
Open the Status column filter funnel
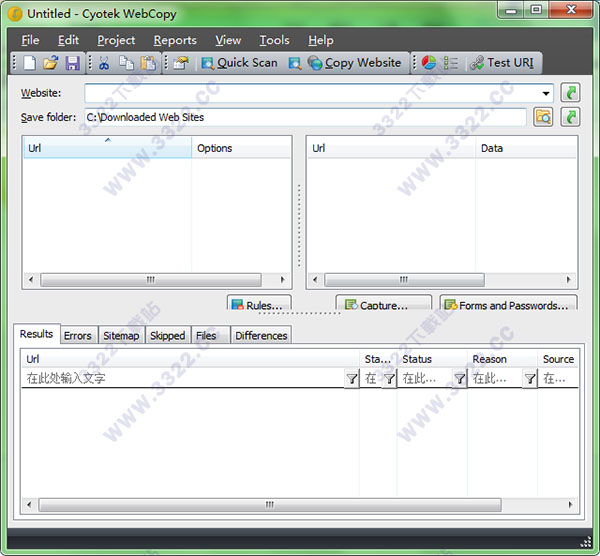(460, 378)
